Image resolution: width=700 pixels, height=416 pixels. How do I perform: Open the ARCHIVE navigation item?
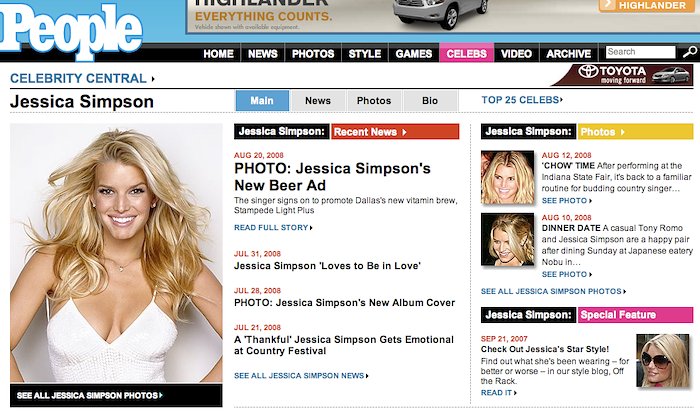(x=568, y=54)
